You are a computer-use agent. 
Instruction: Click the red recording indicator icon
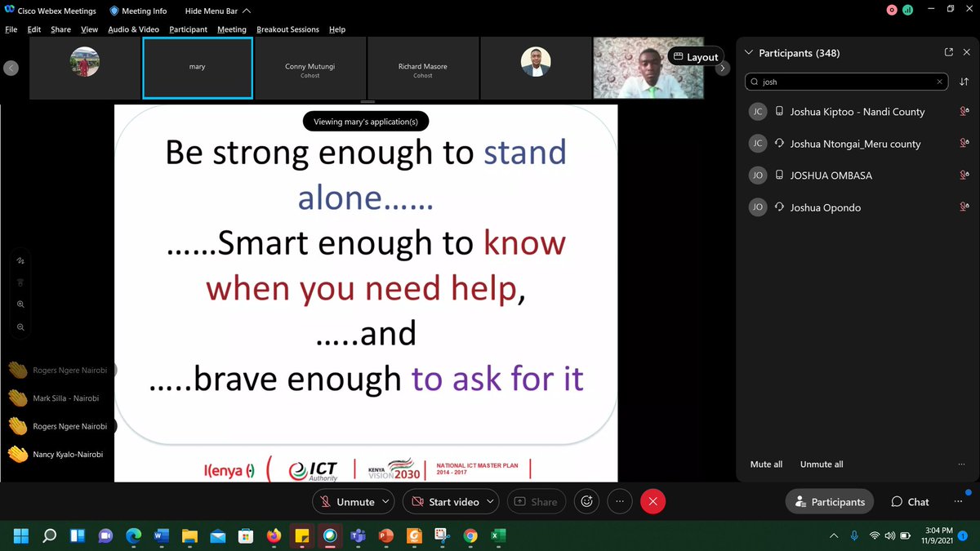click(x=893, y=10)
